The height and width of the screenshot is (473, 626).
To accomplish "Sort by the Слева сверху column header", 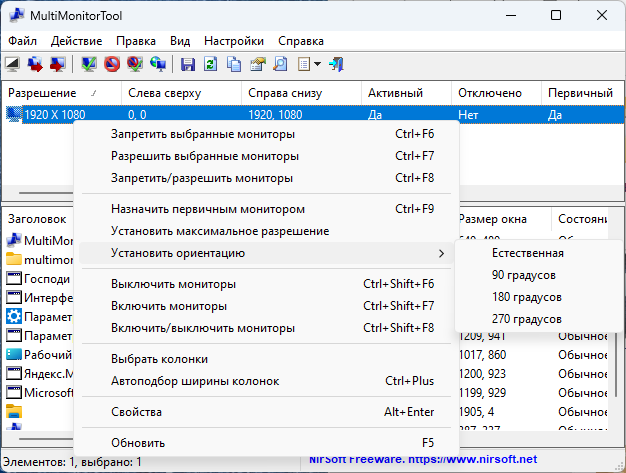I will pyautogui.click(x=181, y=93).
